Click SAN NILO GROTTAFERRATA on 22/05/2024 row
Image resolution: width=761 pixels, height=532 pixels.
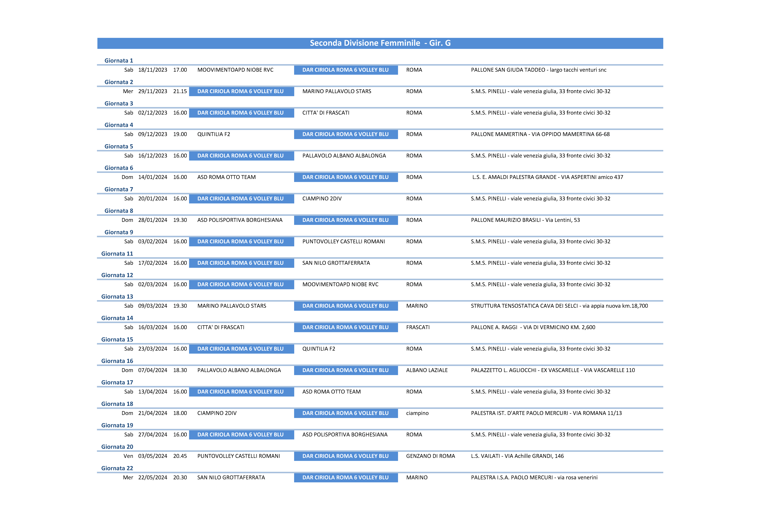(x=231, y=478)
